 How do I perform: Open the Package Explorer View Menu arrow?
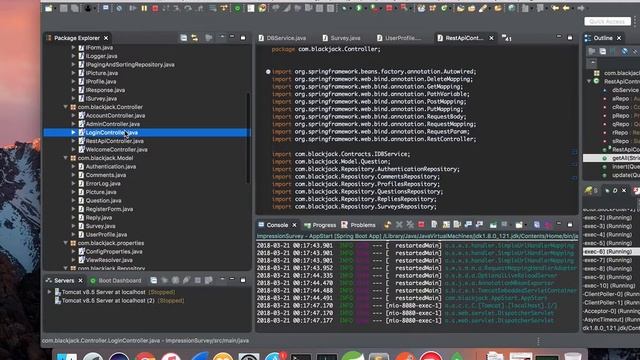pyautogui.click(x=222, y=37)
